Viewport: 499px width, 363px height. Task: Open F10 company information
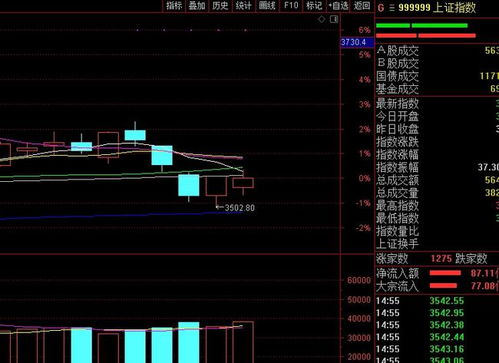pos(291,6)
